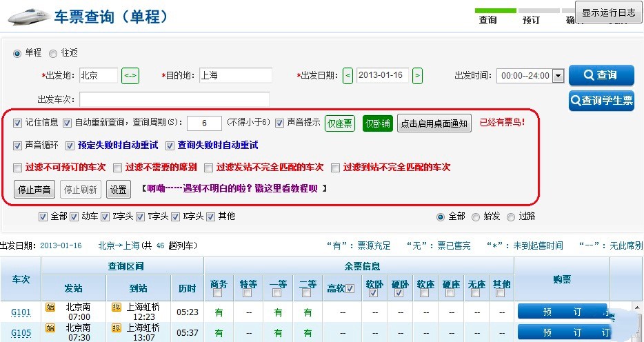Open train G105 details link
This screenshot has height=342, width=644.
[21, 332]
